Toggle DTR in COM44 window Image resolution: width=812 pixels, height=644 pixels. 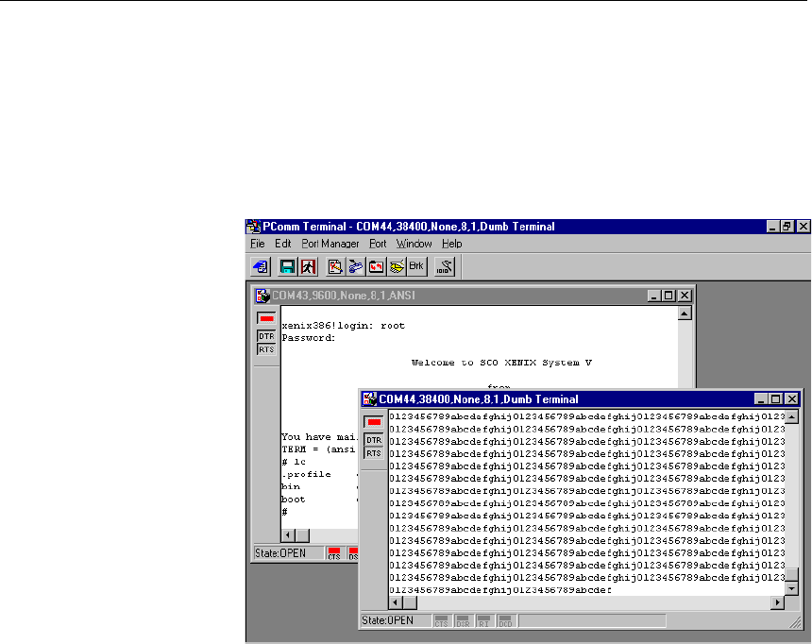coord(373,440)
